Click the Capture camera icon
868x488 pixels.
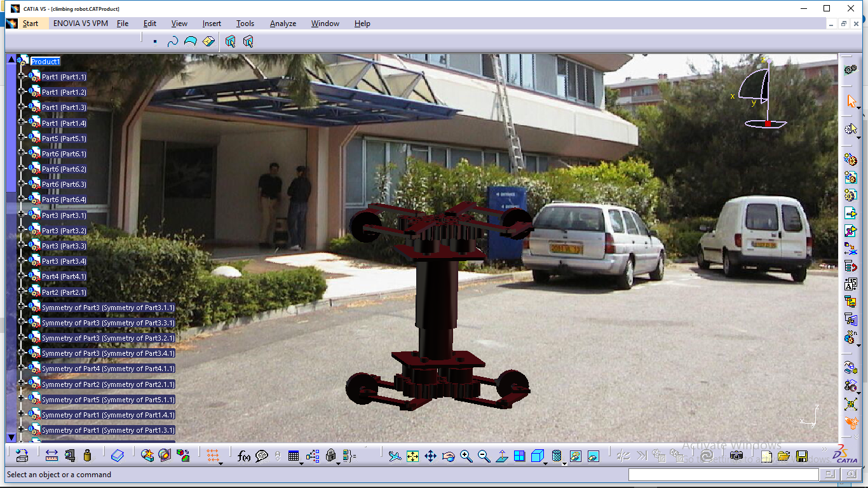click(736, 456)
